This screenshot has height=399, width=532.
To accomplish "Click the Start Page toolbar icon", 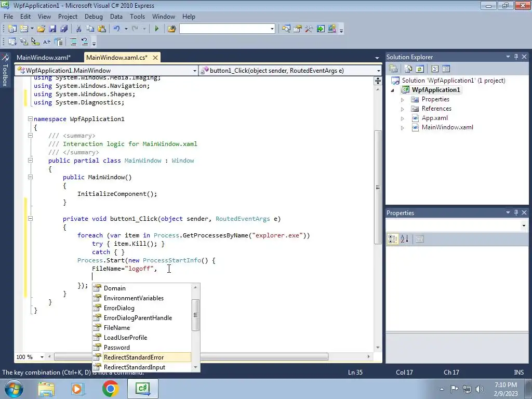I will pyautogui.click(x=320, y=29).
